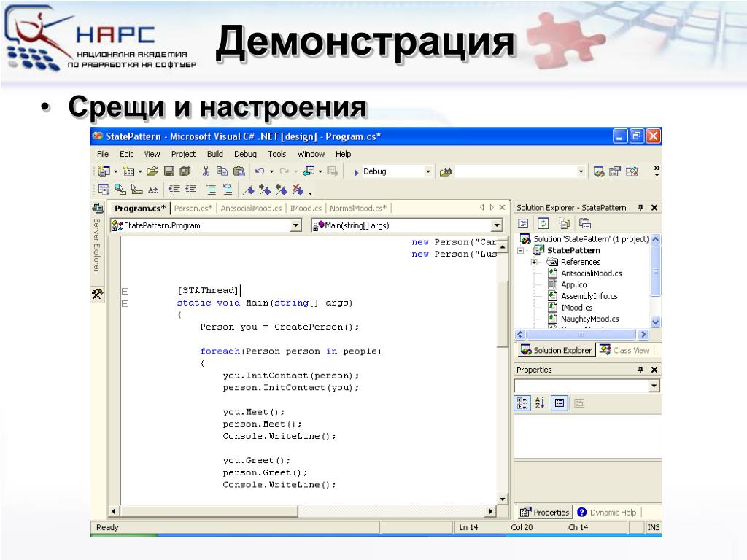Click the Save All icon
This screenshot has height=560, width=747.
185,171
